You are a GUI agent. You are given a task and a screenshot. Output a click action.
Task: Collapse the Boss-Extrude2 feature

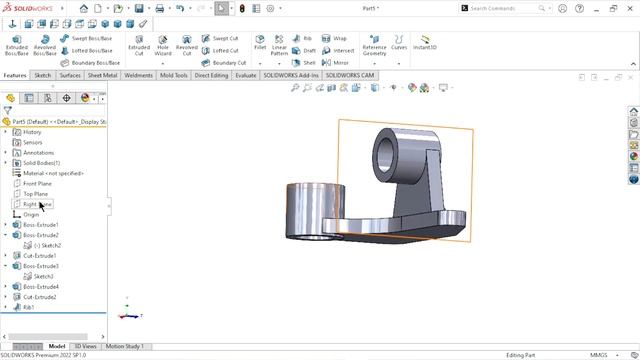point(5,235)
